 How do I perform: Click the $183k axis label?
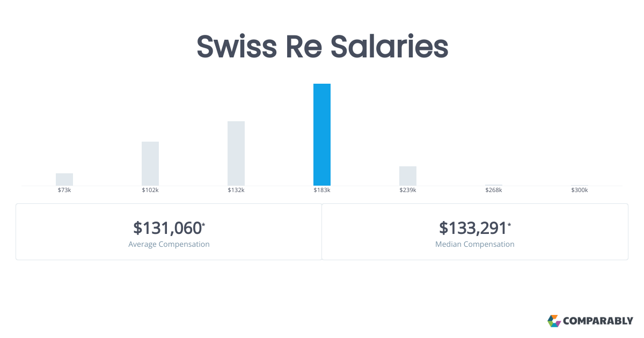tap(322, 190)
